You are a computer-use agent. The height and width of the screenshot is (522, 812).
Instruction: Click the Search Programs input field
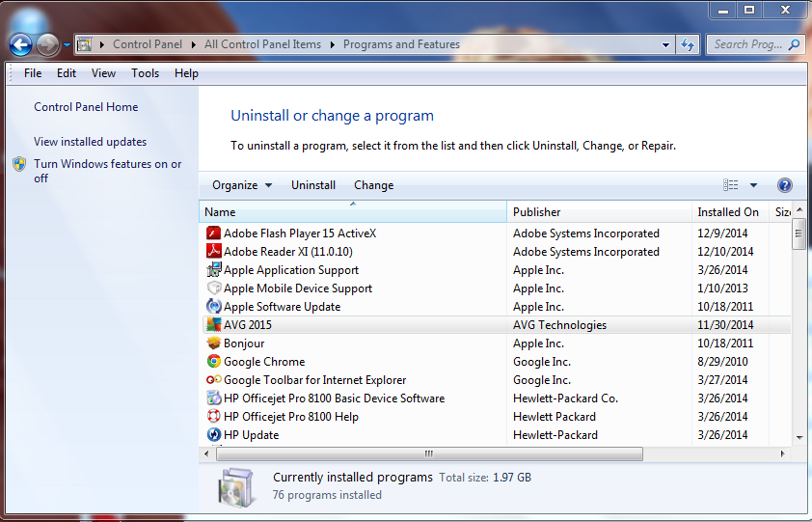point(747,44)
